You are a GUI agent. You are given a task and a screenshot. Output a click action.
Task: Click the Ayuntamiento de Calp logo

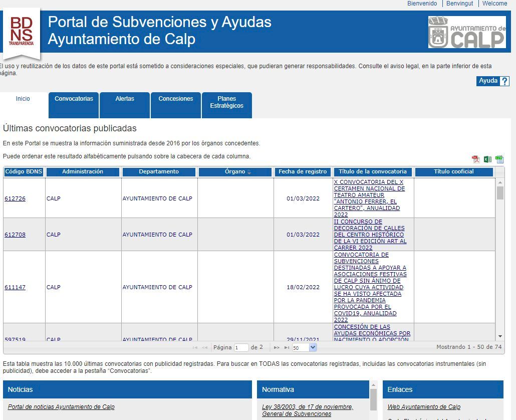click(x=466, y=32)
